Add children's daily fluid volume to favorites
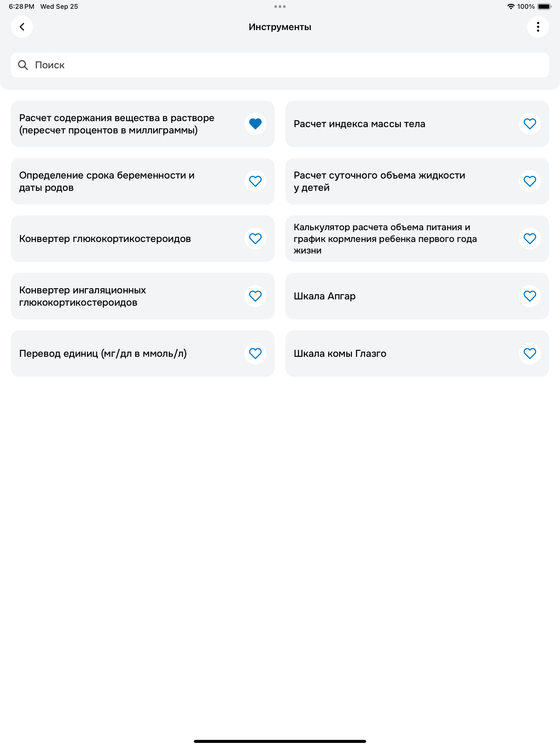This screenshot has width=560, height=747. tap(530, 181)
